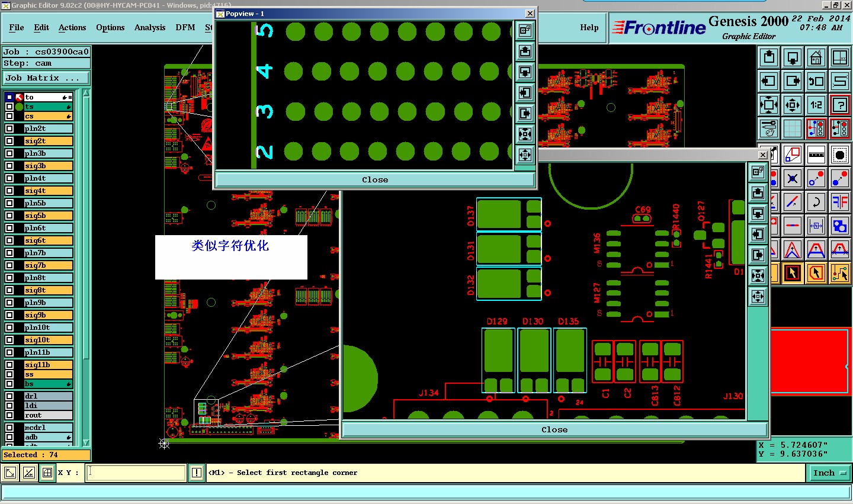Open the wrench and palette settings icon
Viewport: 853px width, 504px height.
(x=769, y=129)
